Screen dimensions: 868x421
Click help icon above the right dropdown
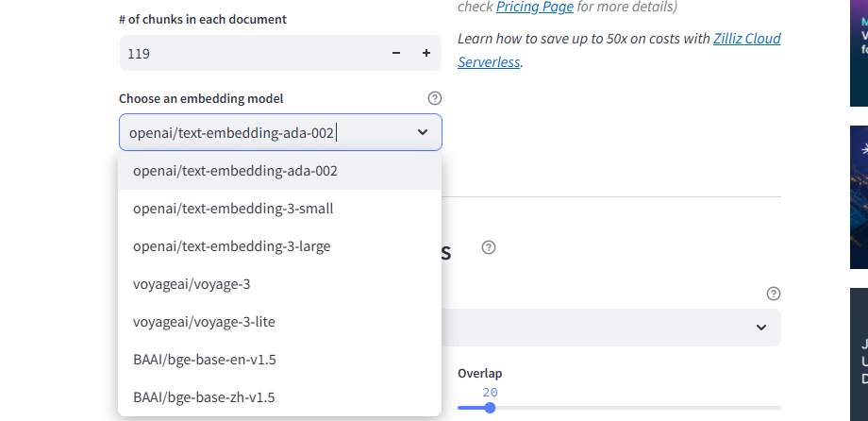pos(774,294)
